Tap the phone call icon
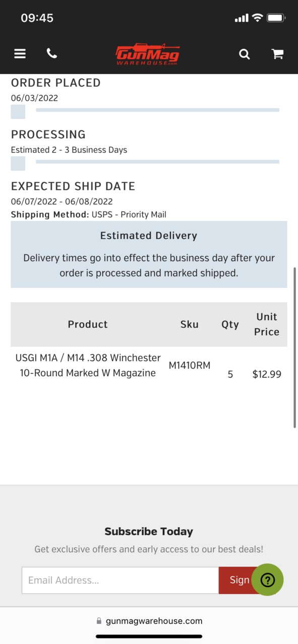The height and width of the screenshot is (644, 298). (52, 53)
